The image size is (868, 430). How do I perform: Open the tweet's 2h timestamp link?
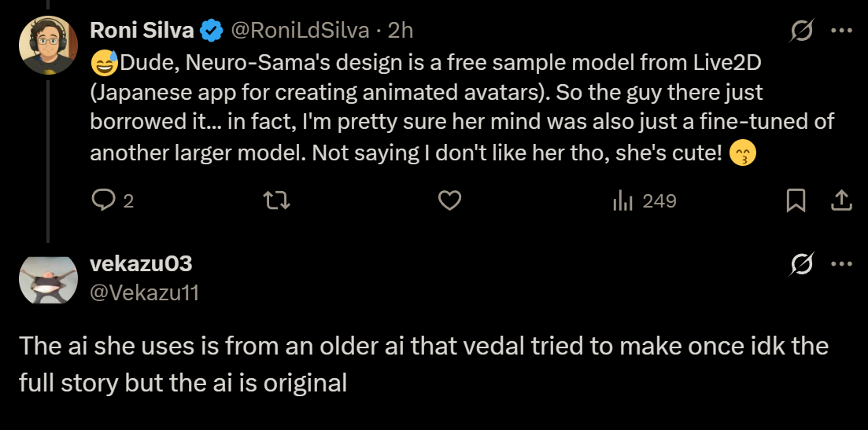pos(401,31)
